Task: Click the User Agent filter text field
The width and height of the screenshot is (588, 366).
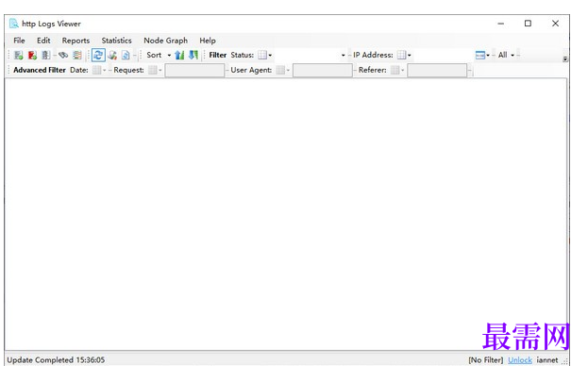Action: point(323,71)
